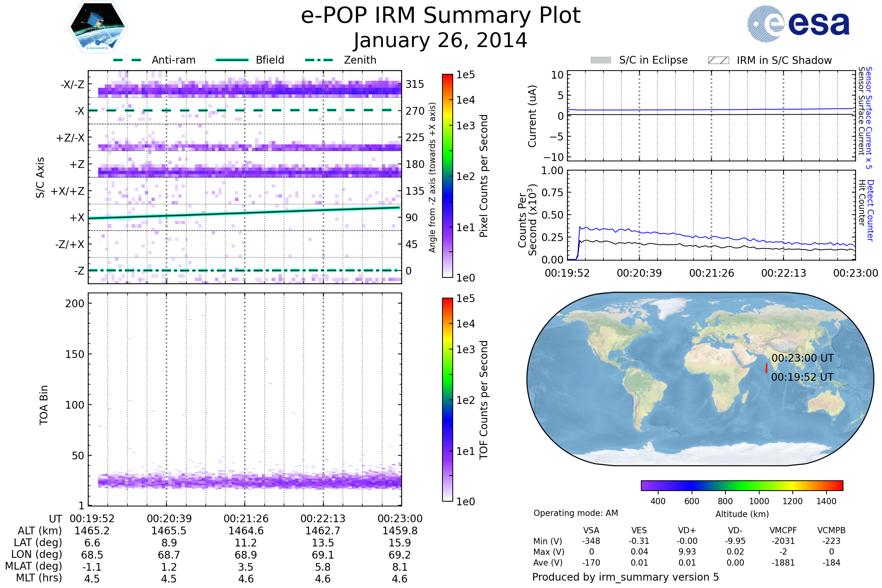
Task: Click the Zenith dash-dot legend marker
Action: [x=319, y=60]
